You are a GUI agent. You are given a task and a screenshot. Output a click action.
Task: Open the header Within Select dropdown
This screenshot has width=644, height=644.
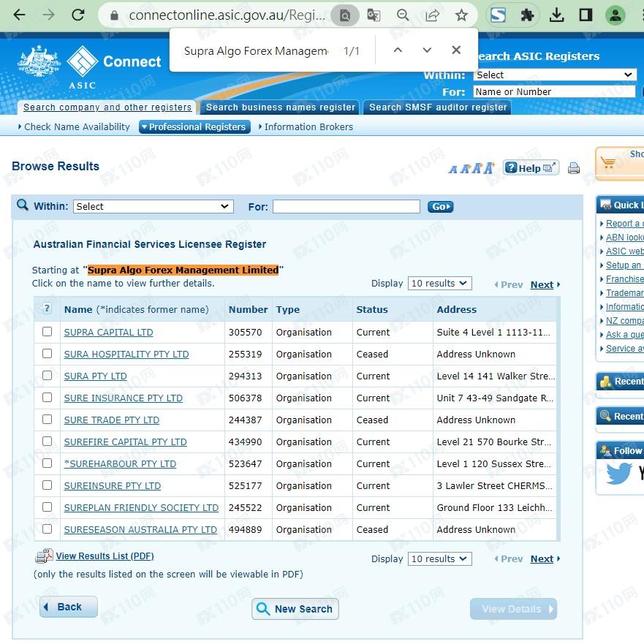[554, 75]
